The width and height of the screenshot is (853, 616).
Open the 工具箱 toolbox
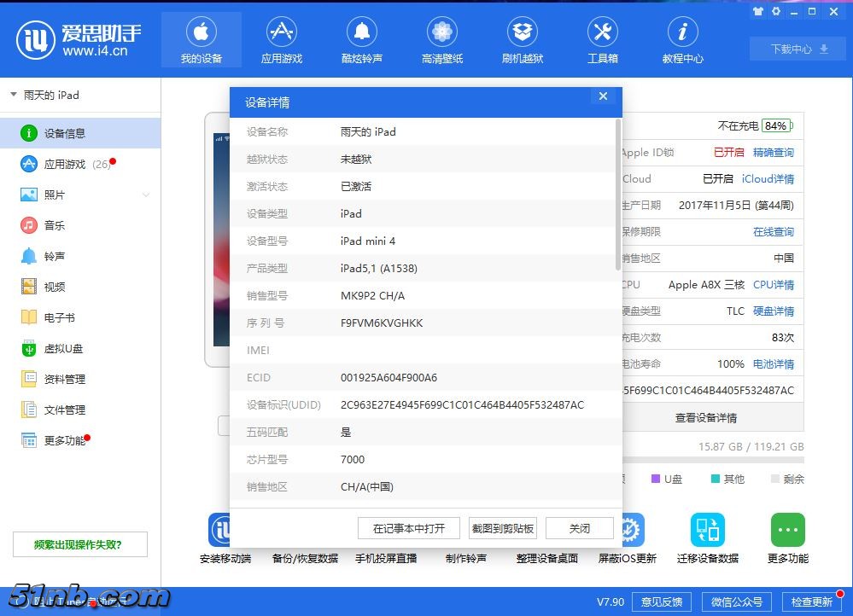[x=602, y=40]
